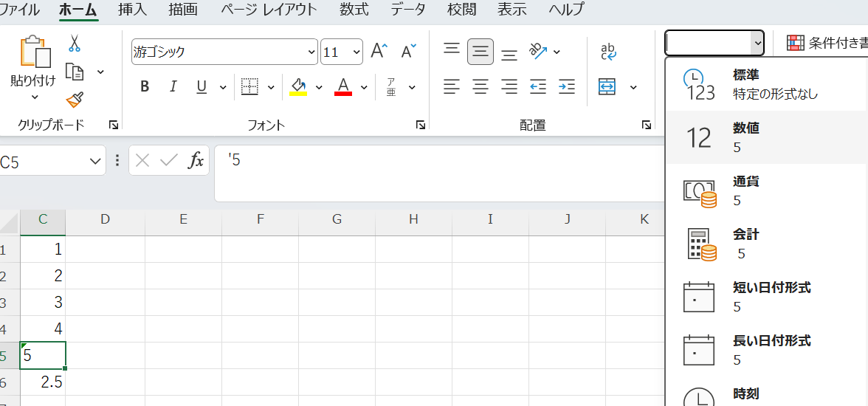This screenshot has height=406, width=868.
Task: Toggle the middle vertical align button
Action: [480, 52]
